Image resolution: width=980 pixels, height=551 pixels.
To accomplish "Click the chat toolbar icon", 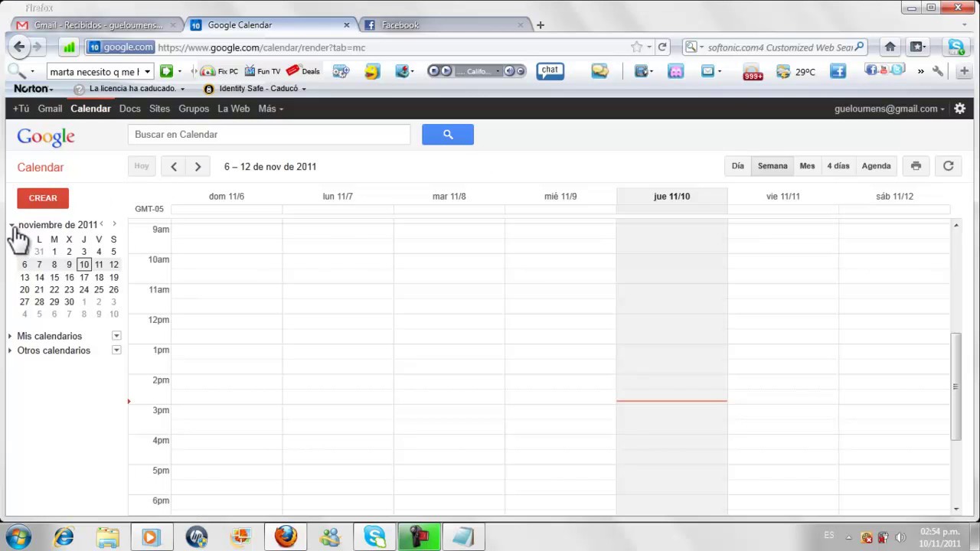I will (x=550, y=71).
